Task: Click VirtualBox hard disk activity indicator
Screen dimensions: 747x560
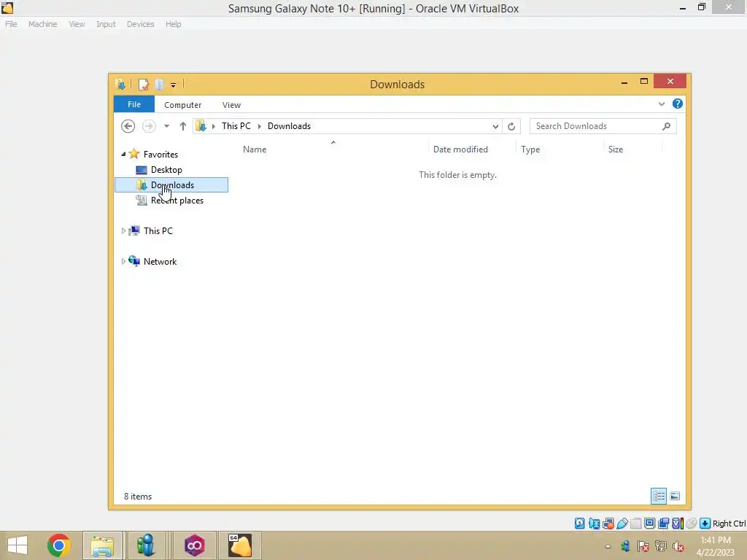Action: 579,524
